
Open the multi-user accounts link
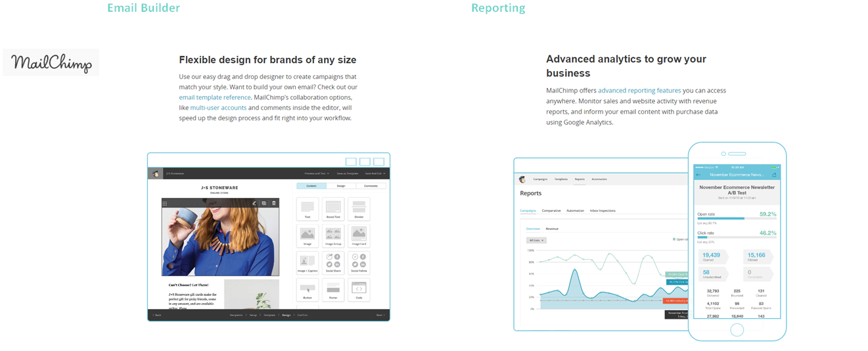(218, 107)
